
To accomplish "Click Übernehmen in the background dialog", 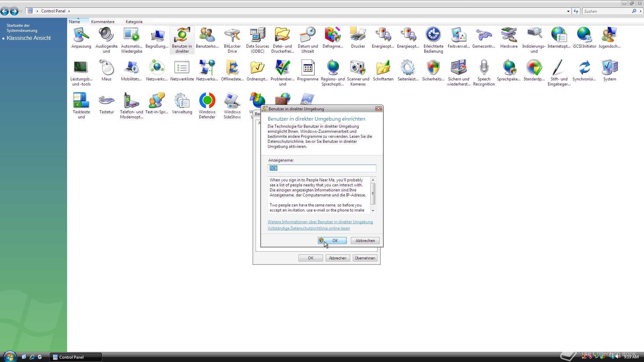I will tap(365, 258).
